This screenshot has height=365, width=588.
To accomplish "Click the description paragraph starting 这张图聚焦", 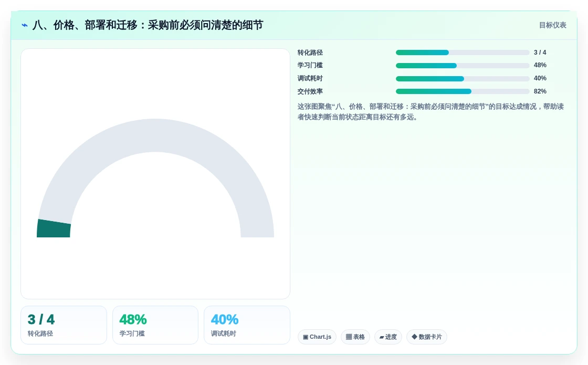I will coord(430,112).
